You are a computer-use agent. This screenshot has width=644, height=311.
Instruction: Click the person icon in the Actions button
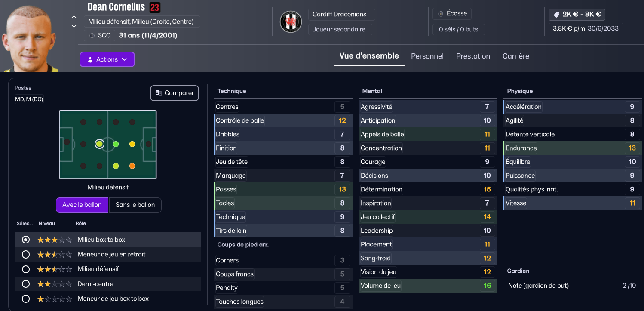[90, 60]
